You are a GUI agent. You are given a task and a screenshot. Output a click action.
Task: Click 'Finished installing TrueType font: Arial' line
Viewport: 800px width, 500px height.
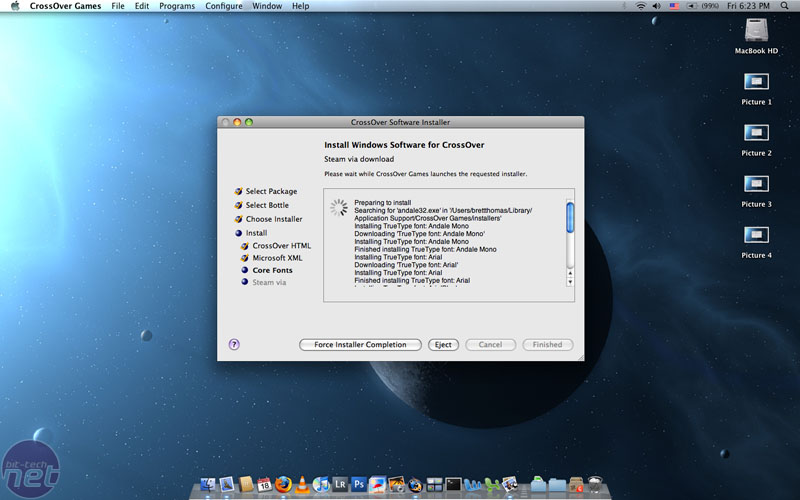coord(412,281)
